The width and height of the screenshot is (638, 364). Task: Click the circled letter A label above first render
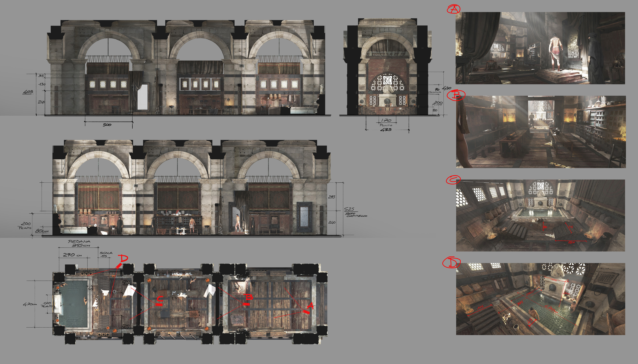(x=454, y=9)
